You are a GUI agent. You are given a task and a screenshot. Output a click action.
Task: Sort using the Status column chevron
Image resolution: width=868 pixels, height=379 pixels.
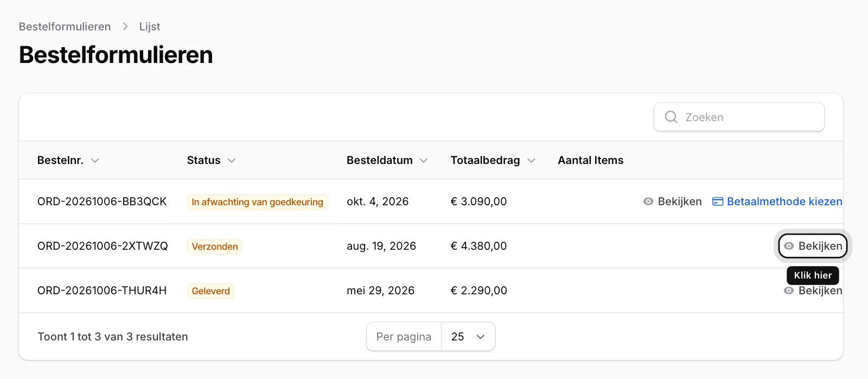click(232, 161)
